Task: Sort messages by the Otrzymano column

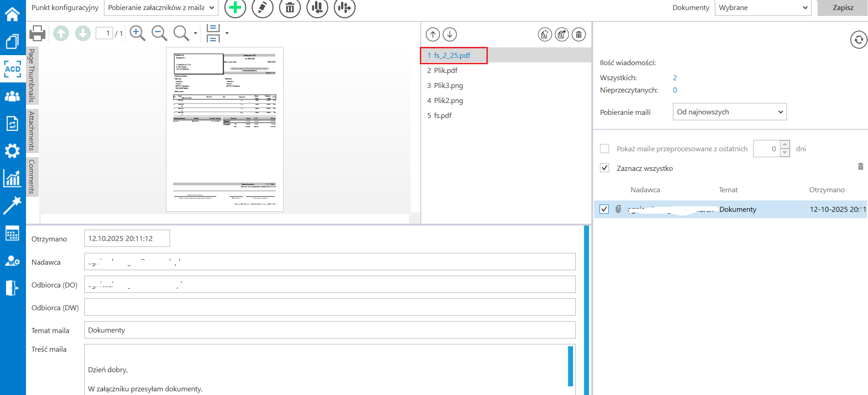Action: (x=827, y=190)
